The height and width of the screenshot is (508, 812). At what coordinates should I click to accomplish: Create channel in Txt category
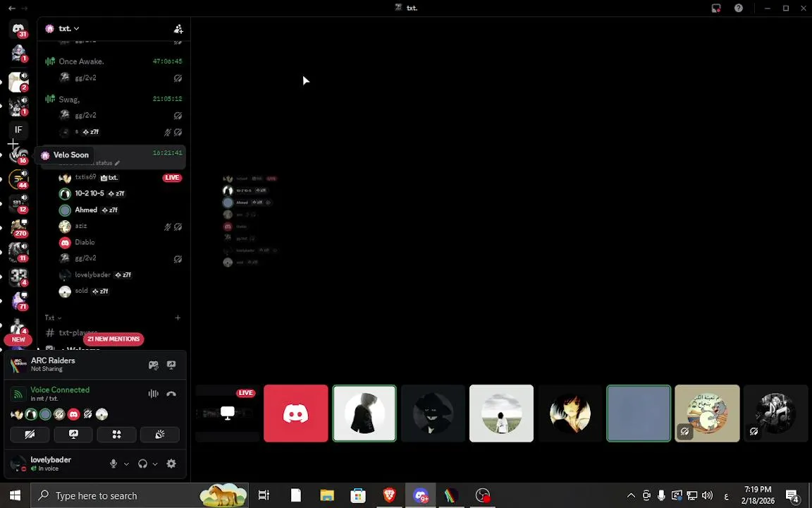[x=178, y=317]
